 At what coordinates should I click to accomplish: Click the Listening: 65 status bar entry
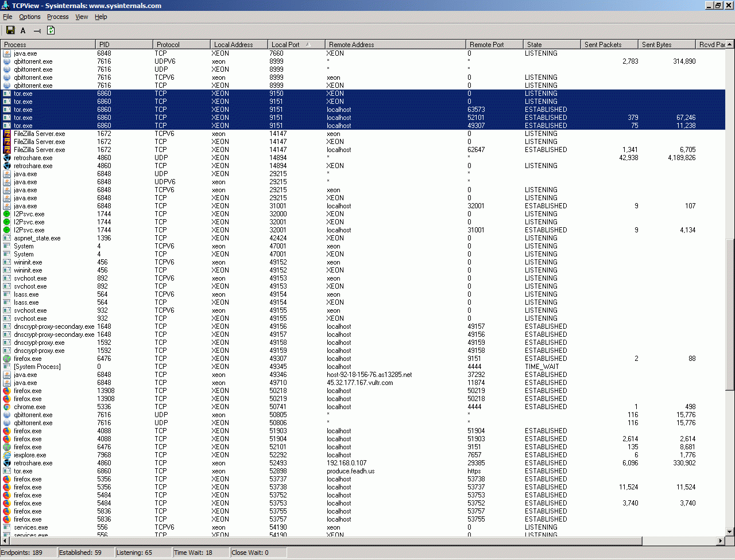click(144, 553)
